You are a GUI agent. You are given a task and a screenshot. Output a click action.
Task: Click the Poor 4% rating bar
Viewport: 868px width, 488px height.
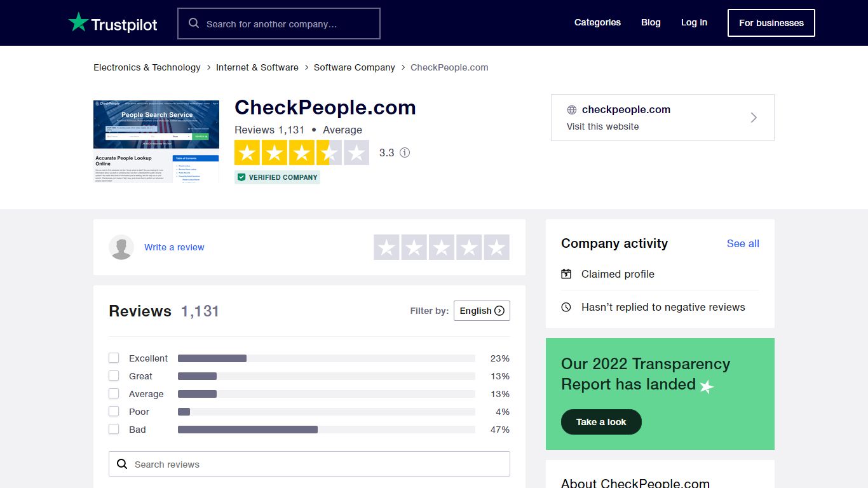tap(327, 412)
